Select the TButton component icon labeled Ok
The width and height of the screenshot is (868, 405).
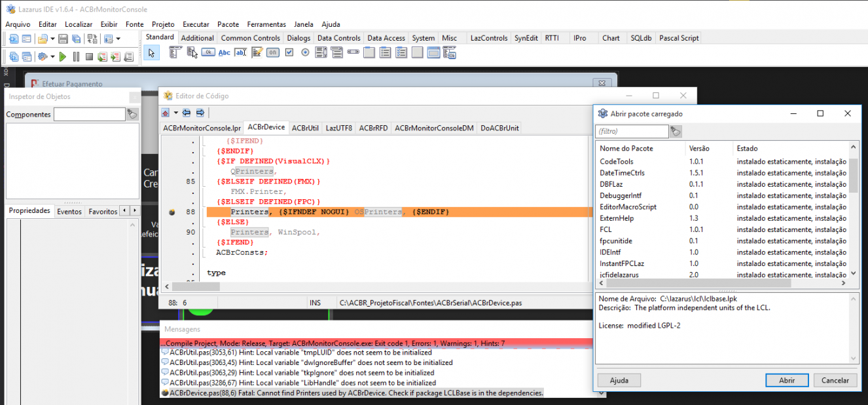[x=208, y=52]
